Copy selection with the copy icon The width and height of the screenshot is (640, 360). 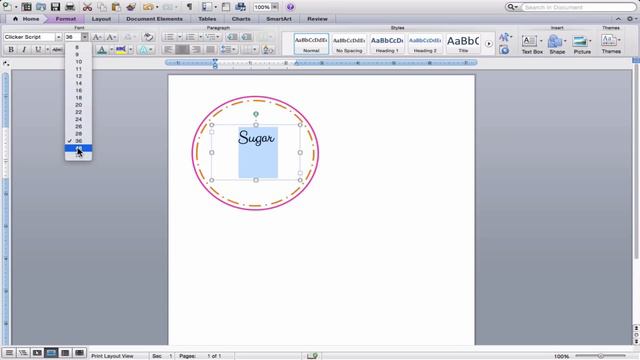pyautogui.click(x=102, y=7)
